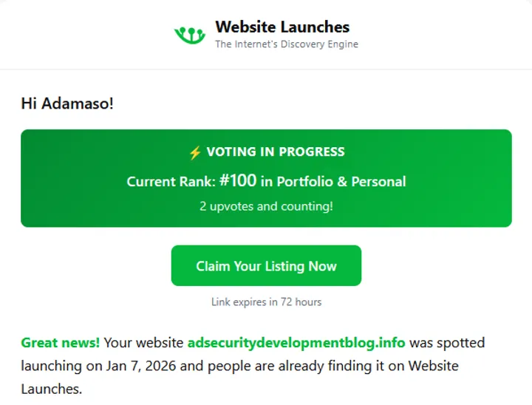Select the tagline "The Internet's Discovery Engine"
532x405 pixels.
286,44
